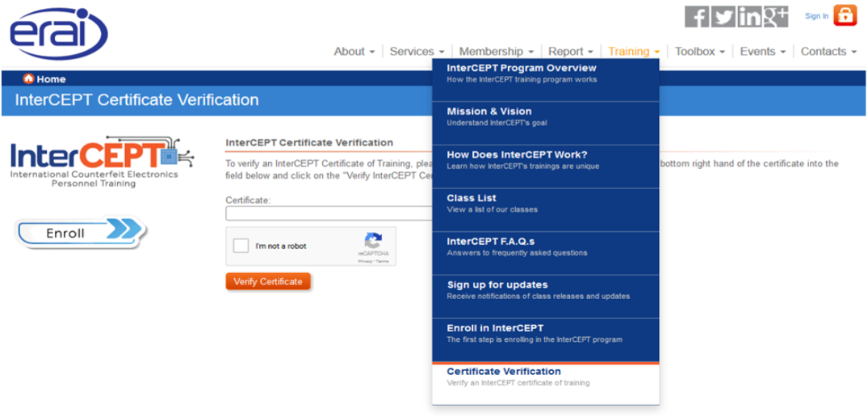Click the orange lock sign-in icon
This screenshot has height=417, width=868.
pos(845,15)
